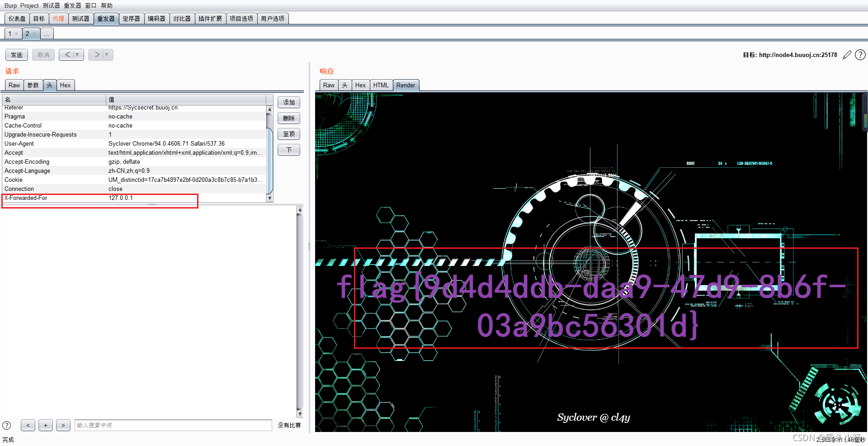Select the X-Forwarded-For header row
Viewport: 868px width, 446px height.
point(134,198)
